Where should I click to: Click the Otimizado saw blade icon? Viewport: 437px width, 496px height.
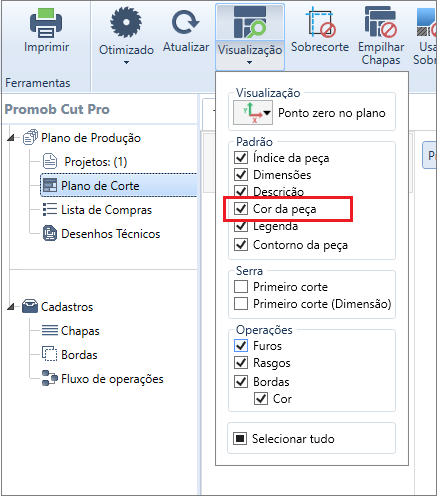tap(126, 22)
